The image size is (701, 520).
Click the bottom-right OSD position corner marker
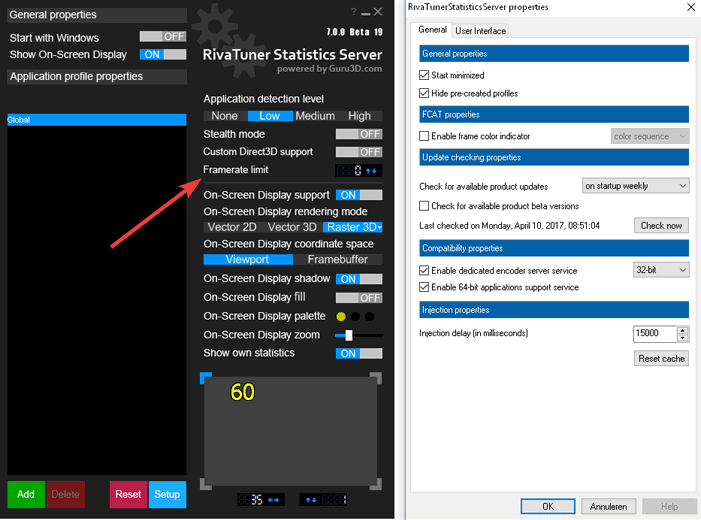tap(376, 484)
